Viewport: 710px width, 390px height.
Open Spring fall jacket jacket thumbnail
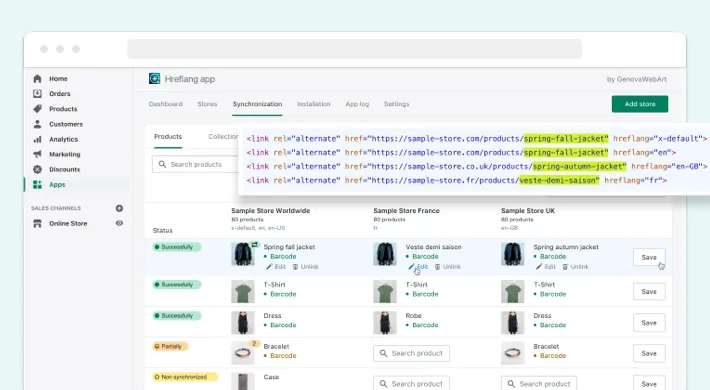pyautogui.click(x=243, y=254)
